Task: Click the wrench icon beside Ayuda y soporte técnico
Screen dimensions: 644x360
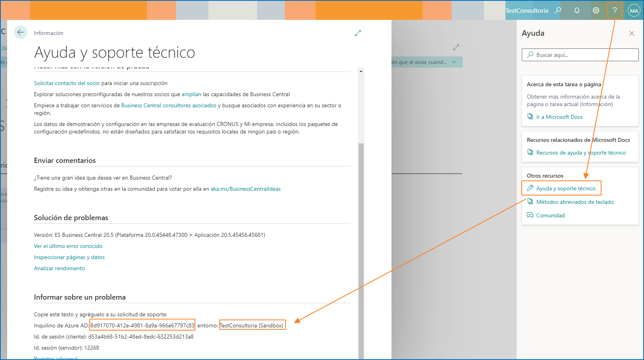Action: tap(530, 188)
